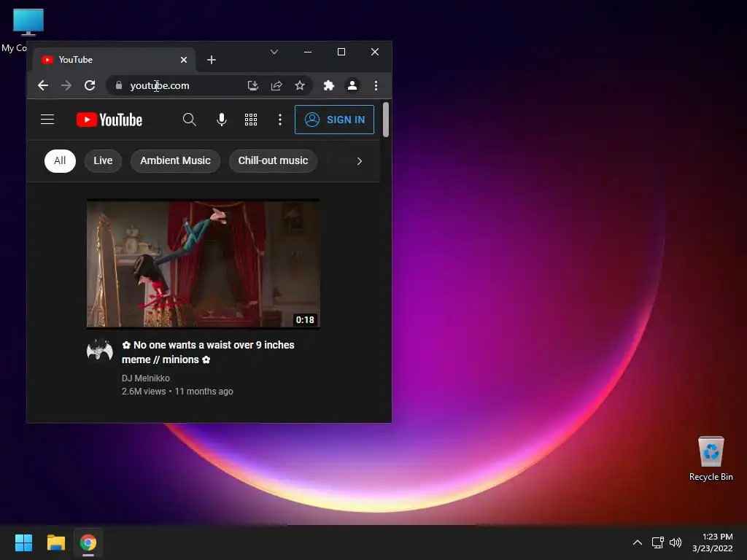The height and width of the screenshot is (560, 747).
Task: Select the Chill-out music chip
Action: 273,160
